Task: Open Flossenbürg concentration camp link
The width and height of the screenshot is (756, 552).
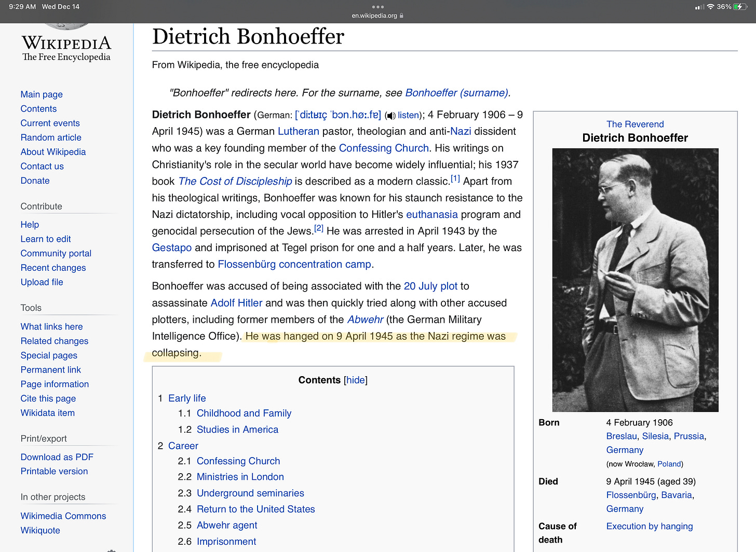Action: (294, 264)
